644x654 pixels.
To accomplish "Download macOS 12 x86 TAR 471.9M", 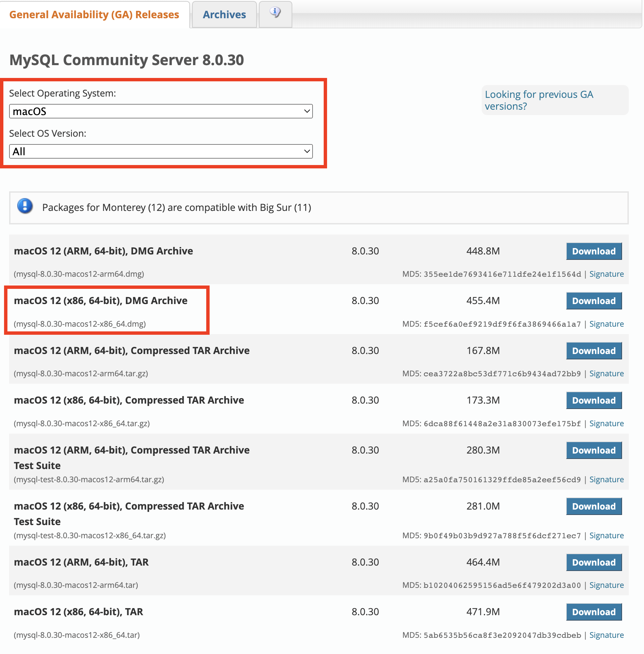I will (x=594, y=612).
